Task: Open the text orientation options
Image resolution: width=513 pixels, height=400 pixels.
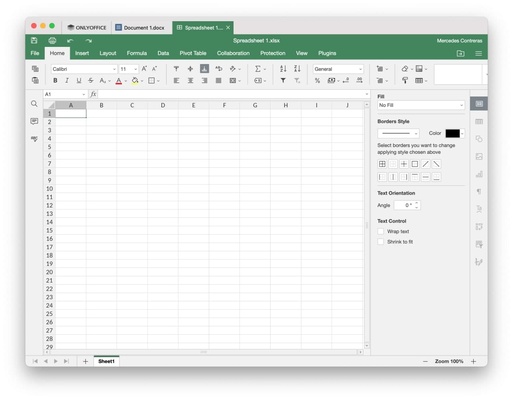Action: [235, 69]
